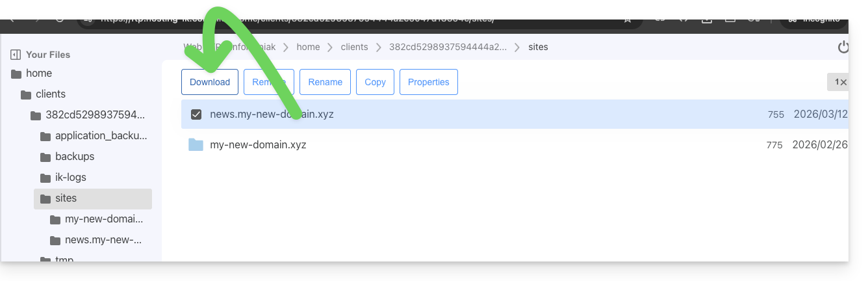Open Properties for the selected item
This screenshot has height=281, width=868.
[x=428, y=82]
